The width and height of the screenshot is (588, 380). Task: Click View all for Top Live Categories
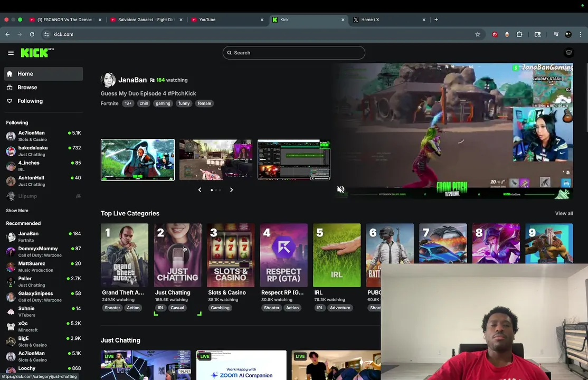tap(564, 213)
